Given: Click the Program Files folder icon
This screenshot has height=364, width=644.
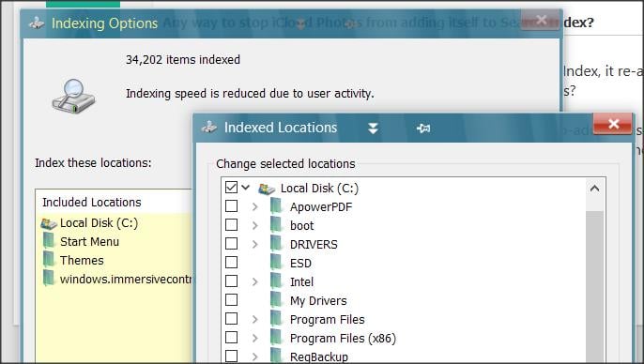Looking at the screenshot, I should pyautogui.click(x=277, y=319).
